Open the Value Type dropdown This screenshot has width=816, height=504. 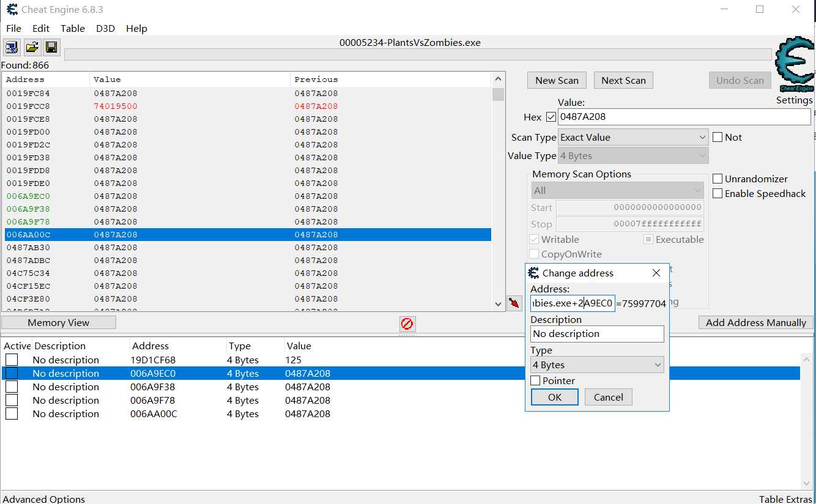633,155
